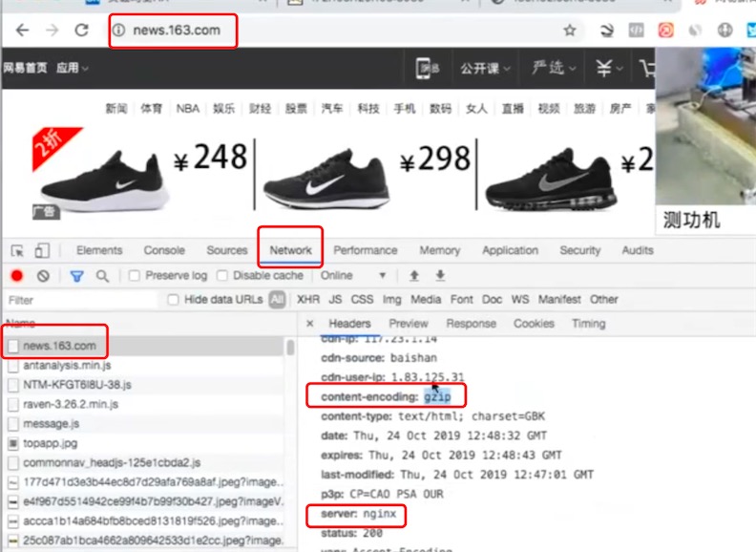Click the red circular extension icon
Viewport: 756px width, 552px height.
[x=665, y=31]
